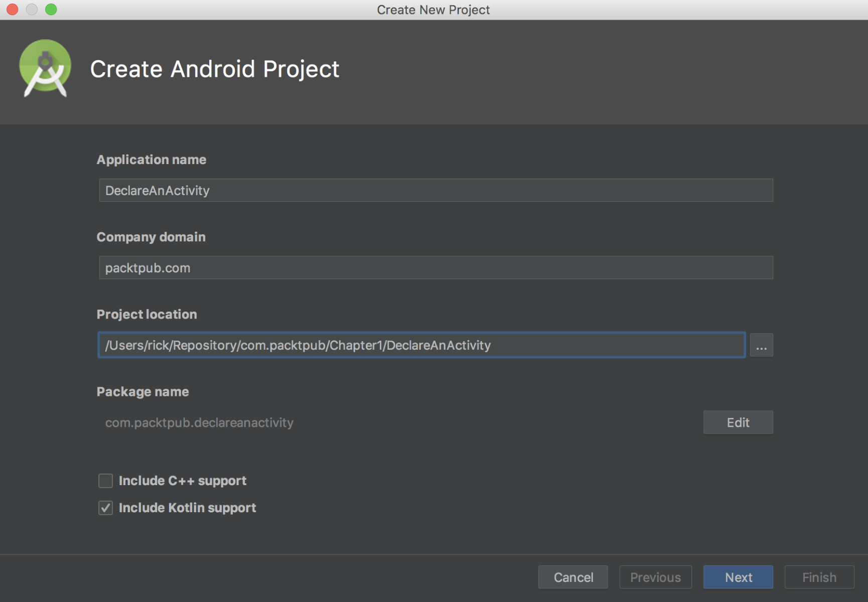The width and height of the screenshot is (868, 602).
Task: Maximize the window with the green button
Action: pos(51,10)
